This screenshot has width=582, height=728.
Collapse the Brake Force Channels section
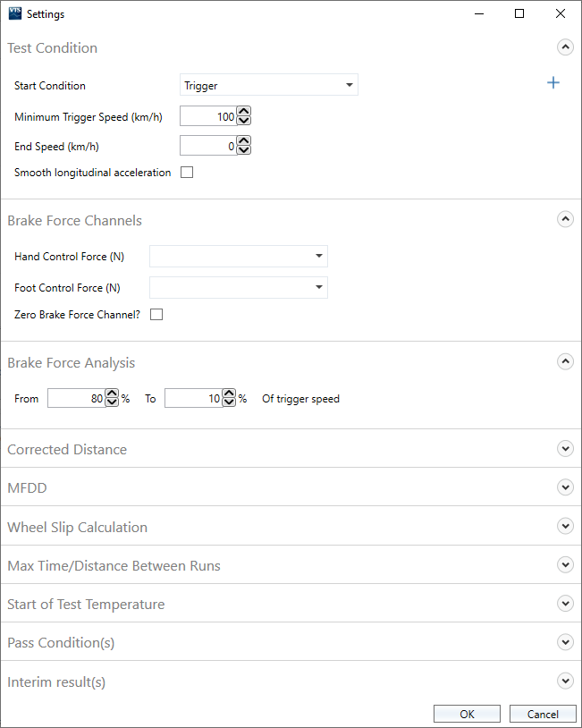click(x=564, y=220)
